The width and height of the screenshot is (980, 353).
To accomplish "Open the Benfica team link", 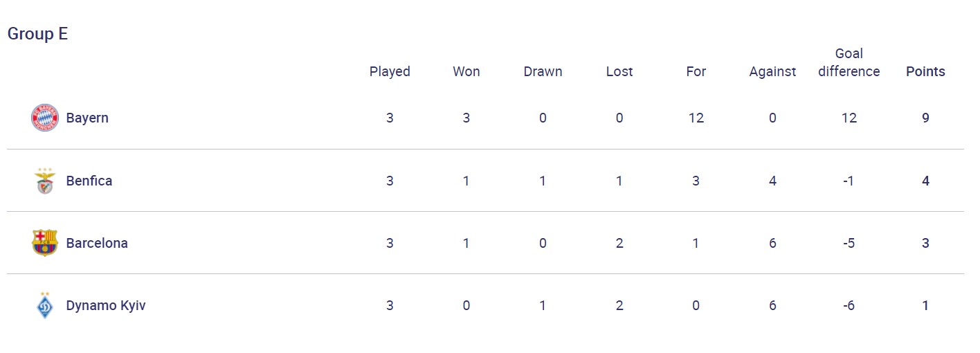I will 89,181.
